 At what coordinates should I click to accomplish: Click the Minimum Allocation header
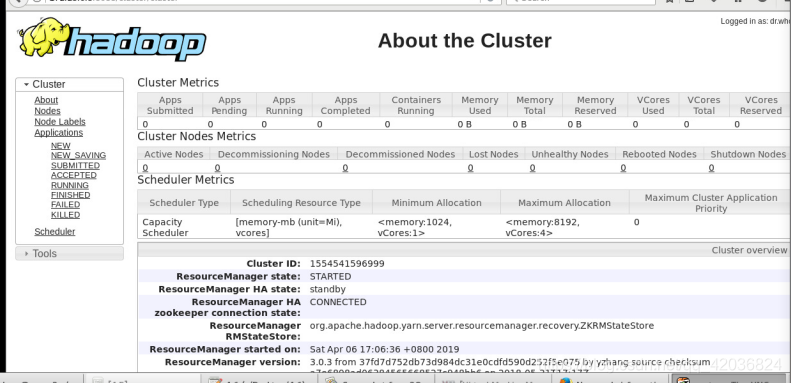(x=436, y=202)
